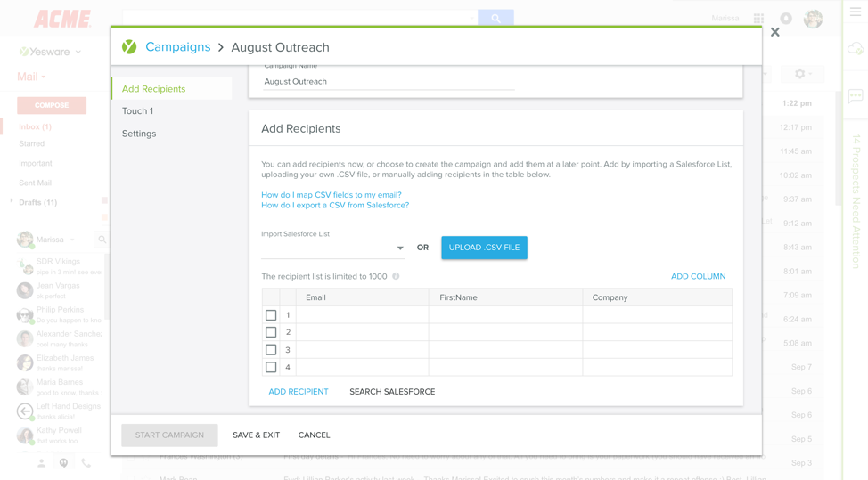The width and height of the screenshot is (868, 480).
Task: Click the Email cell in row 1
Action: point(362,315)
